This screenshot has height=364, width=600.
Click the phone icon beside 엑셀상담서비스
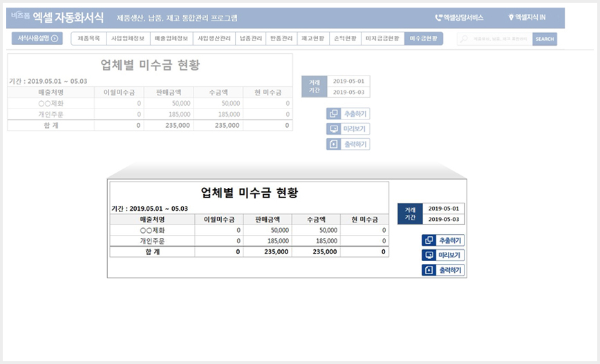438,17
